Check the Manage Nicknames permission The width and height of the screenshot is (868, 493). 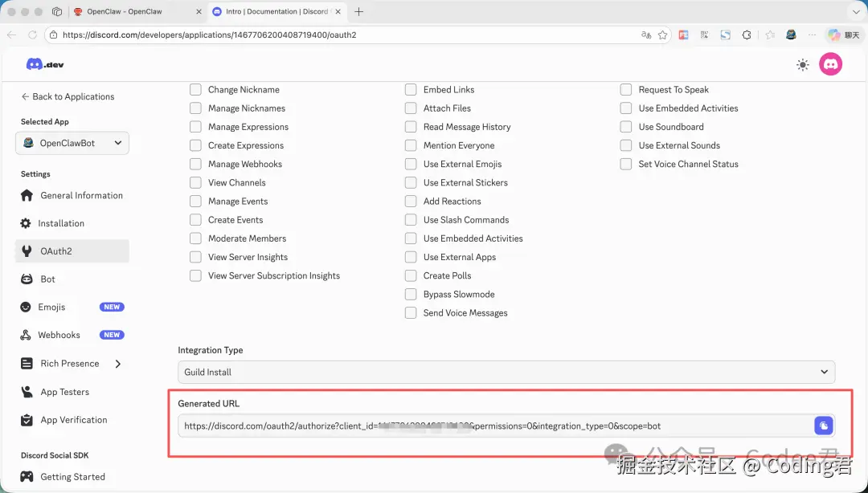coord(195,108)
